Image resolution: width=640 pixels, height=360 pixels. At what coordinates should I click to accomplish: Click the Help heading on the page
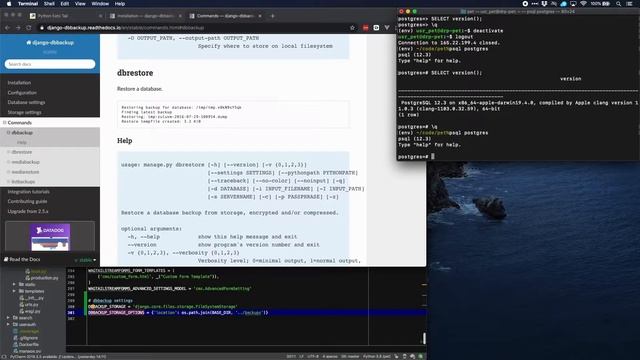(124, 140)
